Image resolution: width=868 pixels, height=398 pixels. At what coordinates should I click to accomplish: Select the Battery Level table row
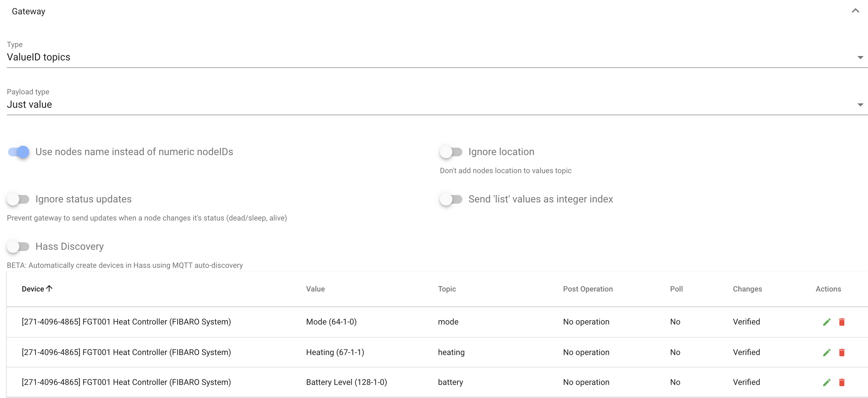coord(346,382)
